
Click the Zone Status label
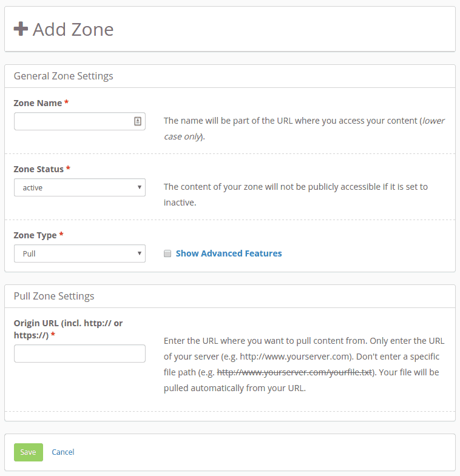tap(39, 169)
